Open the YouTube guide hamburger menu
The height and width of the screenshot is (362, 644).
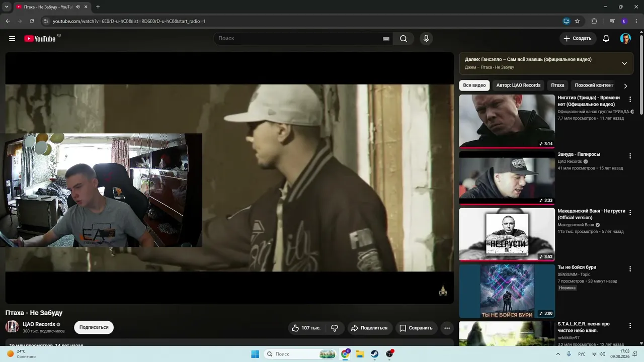[x=12, y=39]
